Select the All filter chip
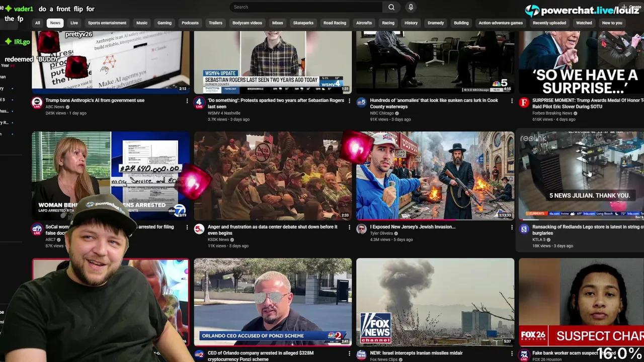This screenshot has height=362, width=644. click(x=37, y=23)
